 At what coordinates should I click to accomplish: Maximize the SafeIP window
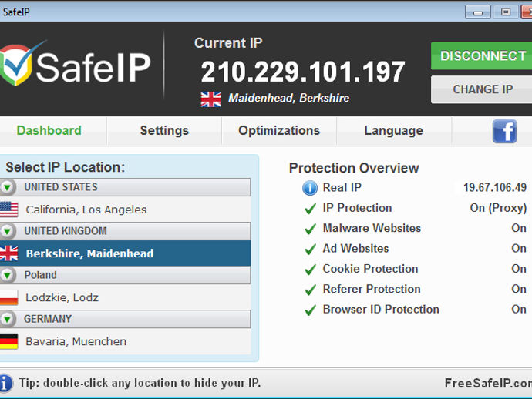(x=506, y=12)
